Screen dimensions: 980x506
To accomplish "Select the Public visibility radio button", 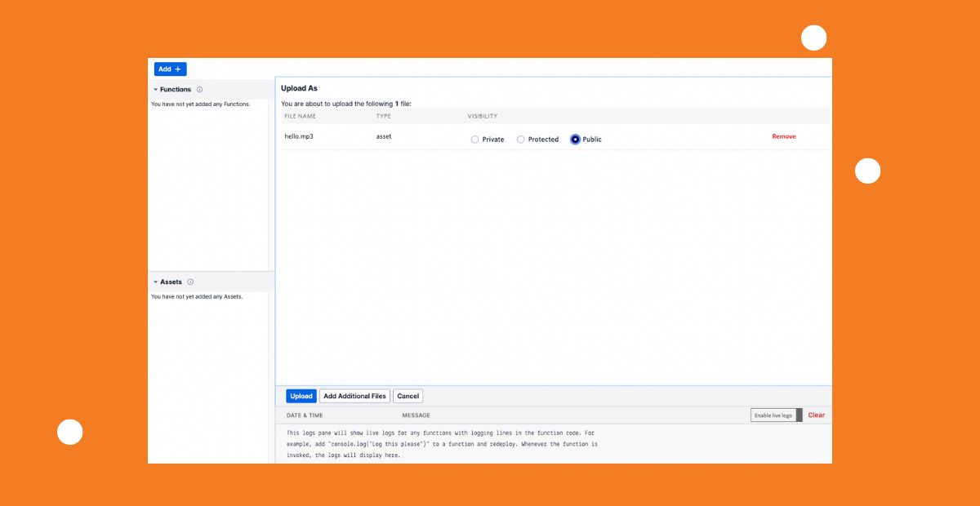I will pos(575,140).
